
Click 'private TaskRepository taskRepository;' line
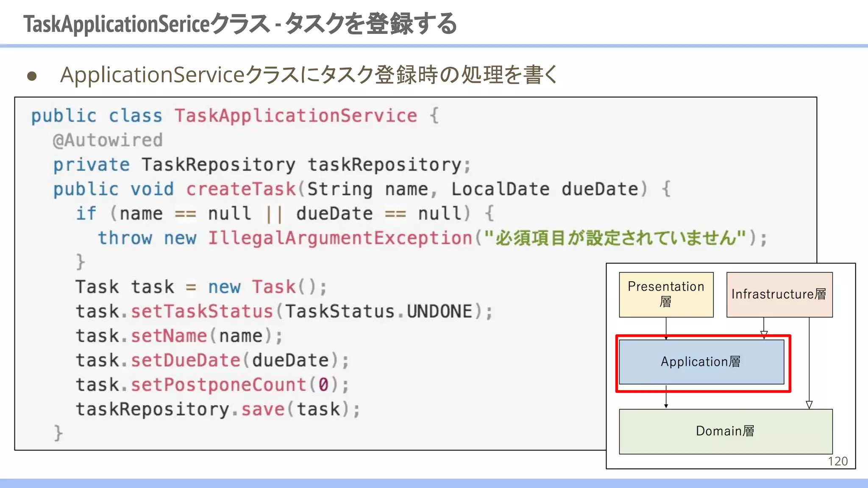[x=262, y=165]
